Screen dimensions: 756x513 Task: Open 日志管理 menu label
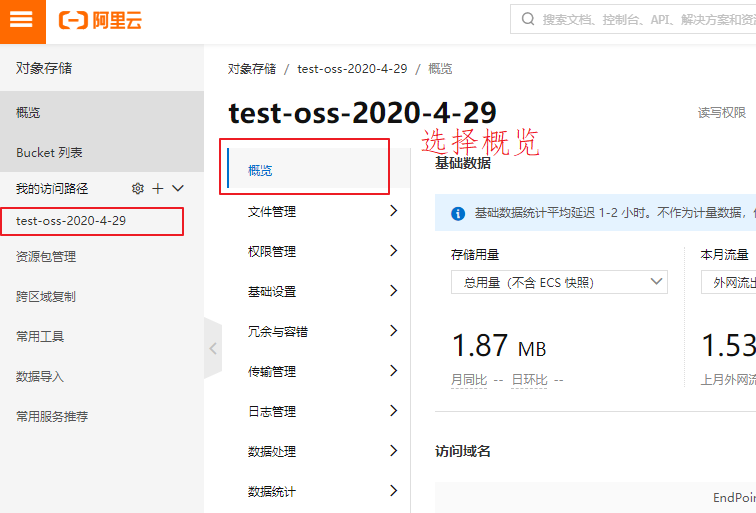272,411
